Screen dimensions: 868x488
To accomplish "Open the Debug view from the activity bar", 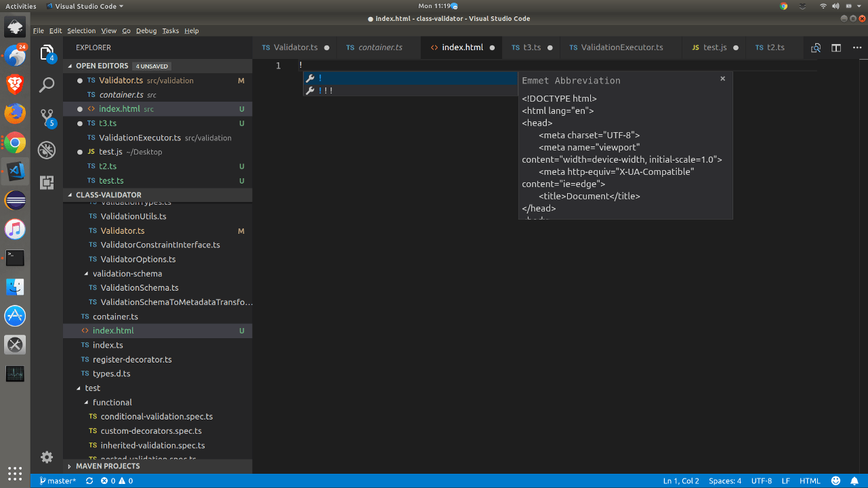I will point(46,150).
